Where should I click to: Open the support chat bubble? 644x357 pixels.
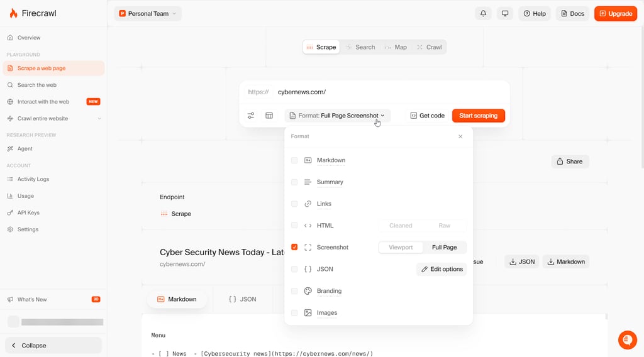[628, 340]
